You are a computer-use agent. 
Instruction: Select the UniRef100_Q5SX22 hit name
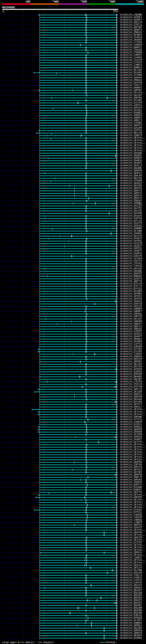click(131, 585)
